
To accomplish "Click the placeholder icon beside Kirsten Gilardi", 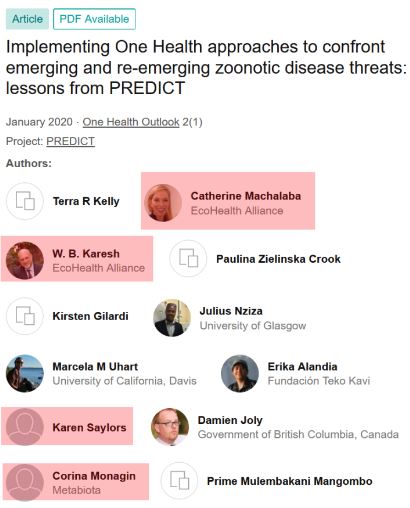I will tap(25, 316).
